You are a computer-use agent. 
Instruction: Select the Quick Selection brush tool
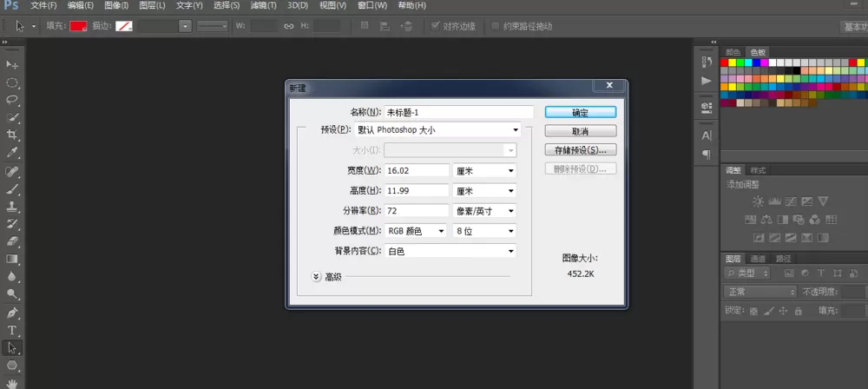[x=11, y=118]
